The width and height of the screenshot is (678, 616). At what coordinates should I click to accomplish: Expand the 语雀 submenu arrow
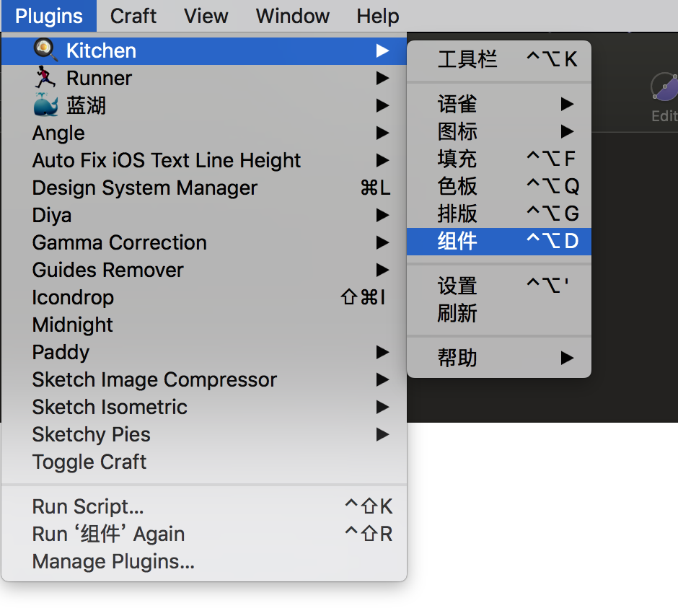click(x=567, y=105)
